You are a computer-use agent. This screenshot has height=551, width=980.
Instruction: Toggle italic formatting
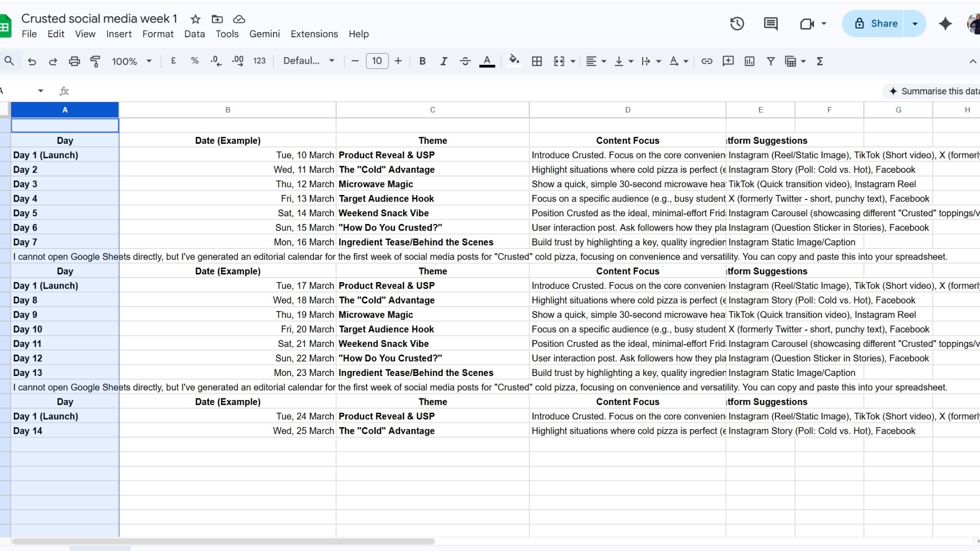pos(444,61)
